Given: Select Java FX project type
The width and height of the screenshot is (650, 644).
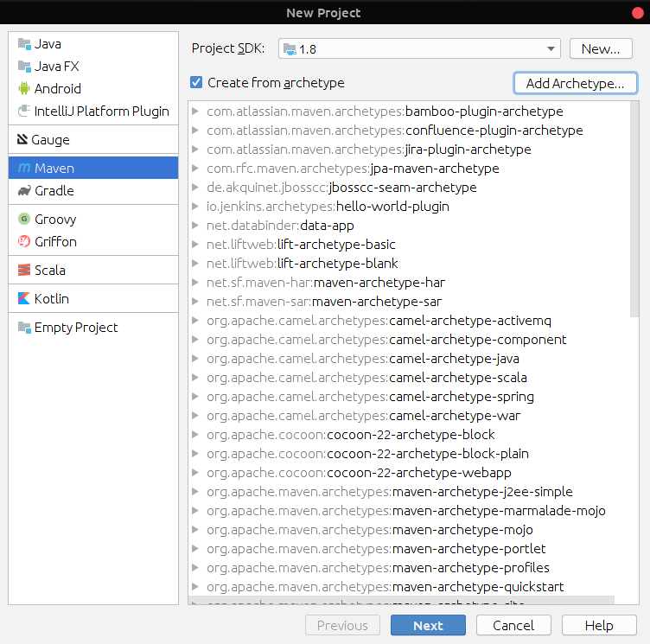Looking at the screenshot, I should (57, 67).
